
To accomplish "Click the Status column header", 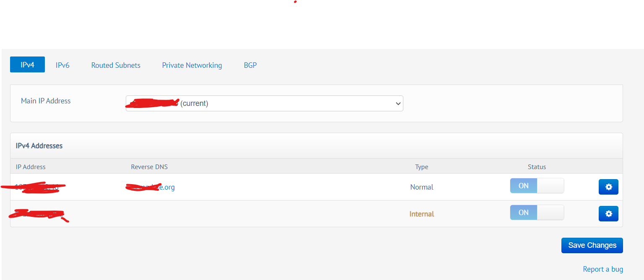I will (x=537, y=167).
